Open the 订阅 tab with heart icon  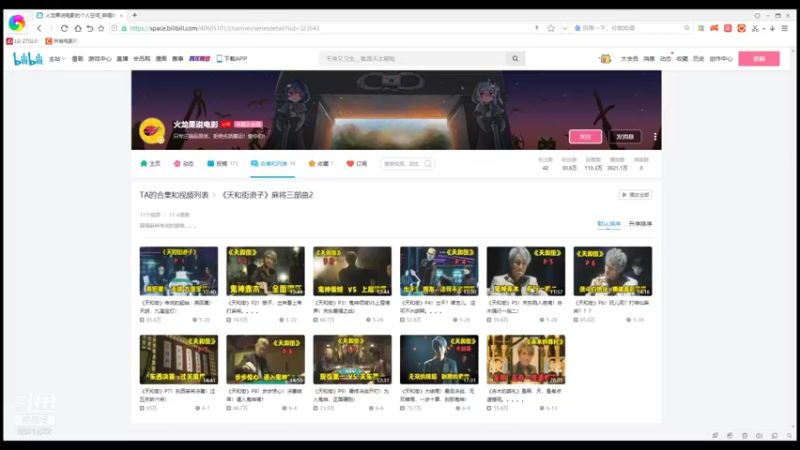click(357, 164)
